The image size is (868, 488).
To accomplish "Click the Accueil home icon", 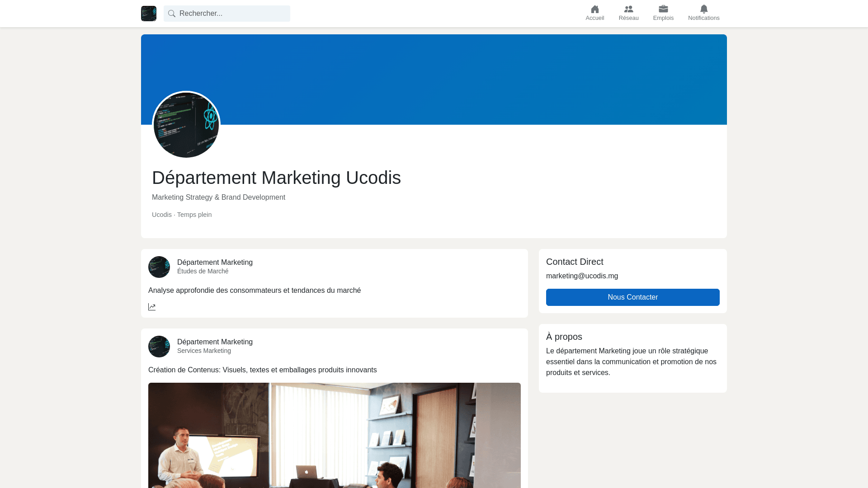I will [x=594, y=9].
